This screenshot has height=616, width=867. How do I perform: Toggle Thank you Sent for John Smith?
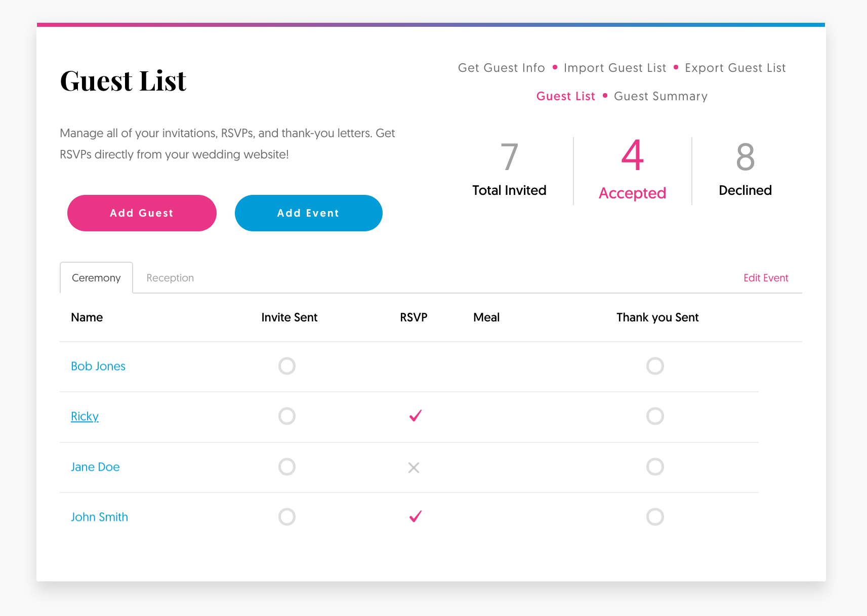coord(655,517)
